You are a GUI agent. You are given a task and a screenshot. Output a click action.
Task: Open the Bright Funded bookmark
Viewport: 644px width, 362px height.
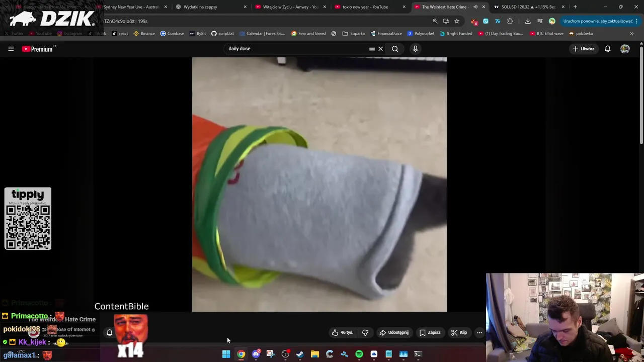click(x=456, y=34)
